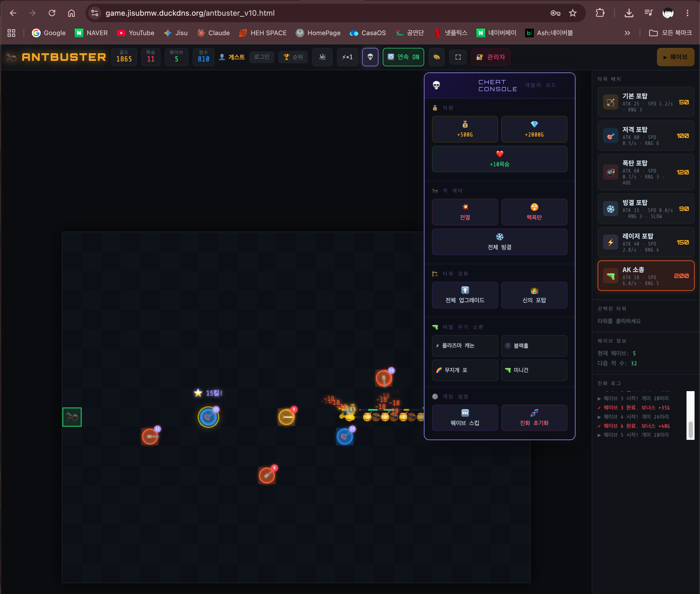Open the password key icon

[555, 13]
